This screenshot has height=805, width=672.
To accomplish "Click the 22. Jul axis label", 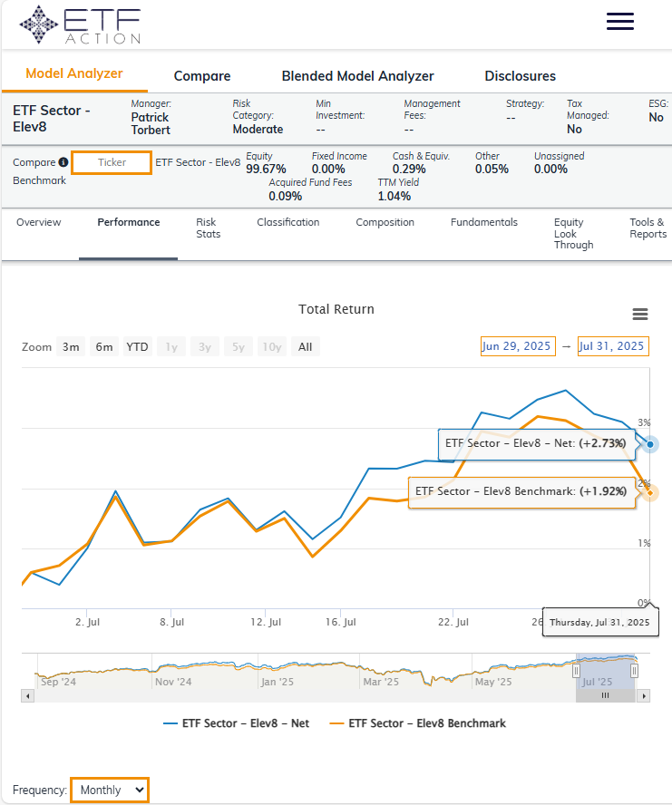I will (x=453, y=622).
